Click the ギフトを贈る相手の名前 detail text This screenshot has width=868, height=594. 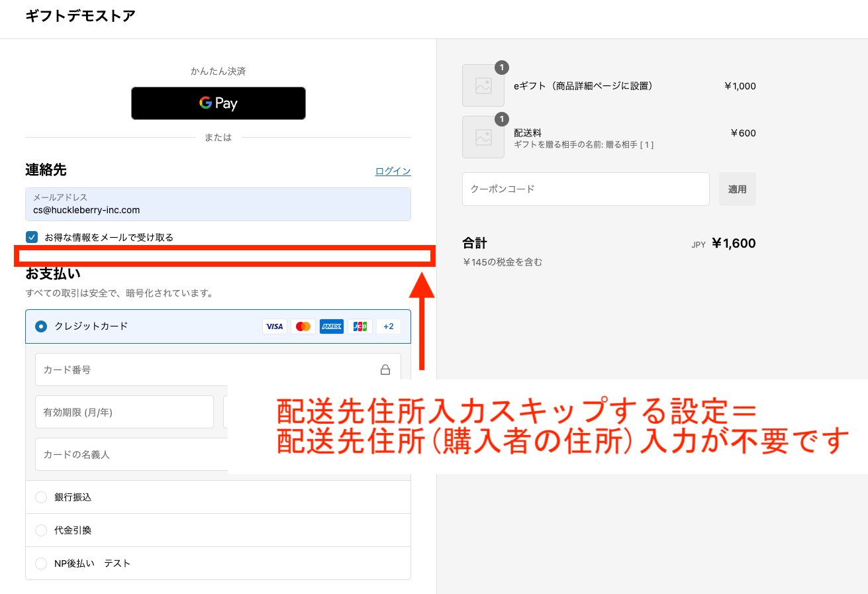584,144
